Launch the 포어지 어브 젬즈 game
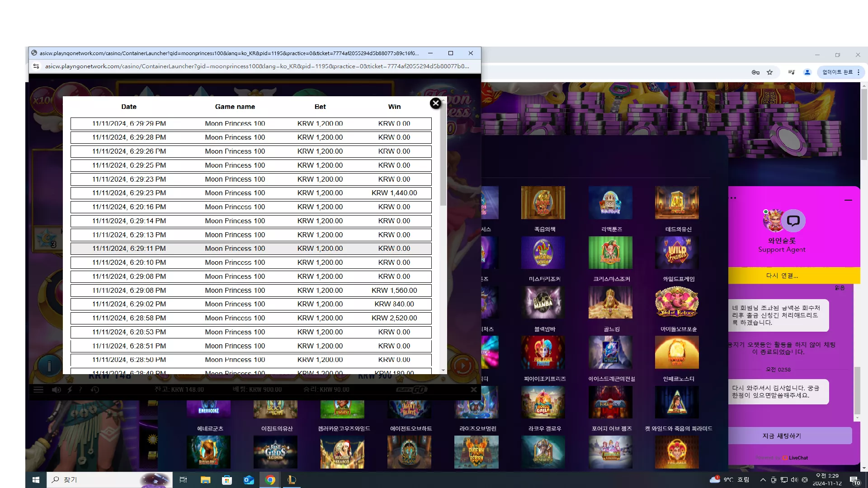 (x=610, y=402)
